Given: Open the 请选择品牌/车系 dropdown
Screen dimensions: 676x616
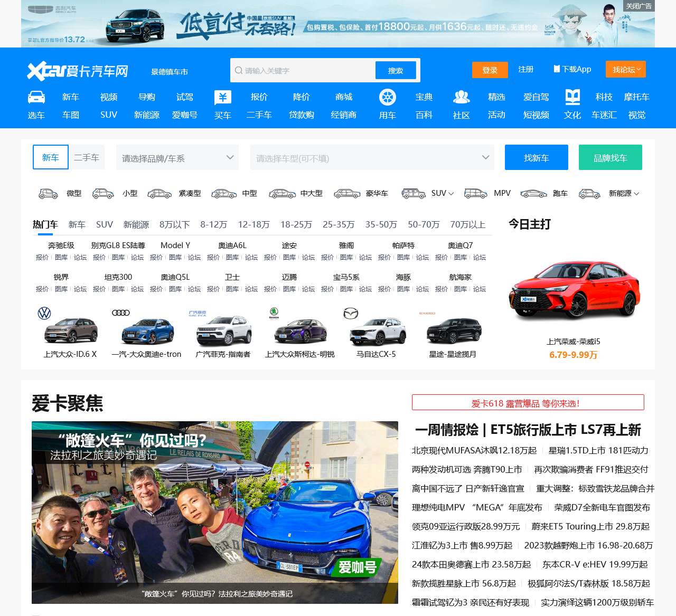Looking at the screenshot, I should coord(177,157).
